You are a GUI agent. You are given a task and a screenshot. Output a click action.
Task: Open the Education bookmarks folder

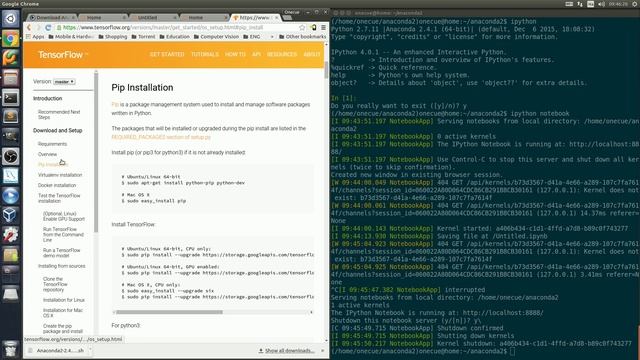coord(174,37)
